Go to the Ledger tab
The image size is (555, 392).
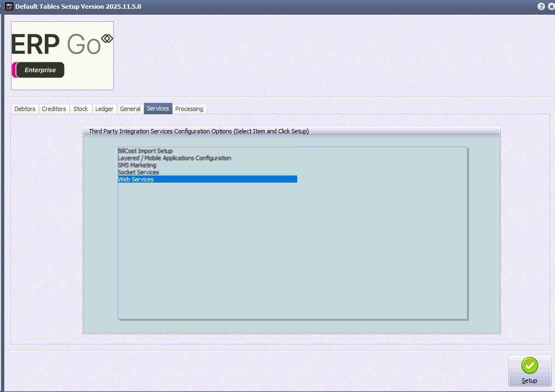pyautogui.click(x=104, y=109)
